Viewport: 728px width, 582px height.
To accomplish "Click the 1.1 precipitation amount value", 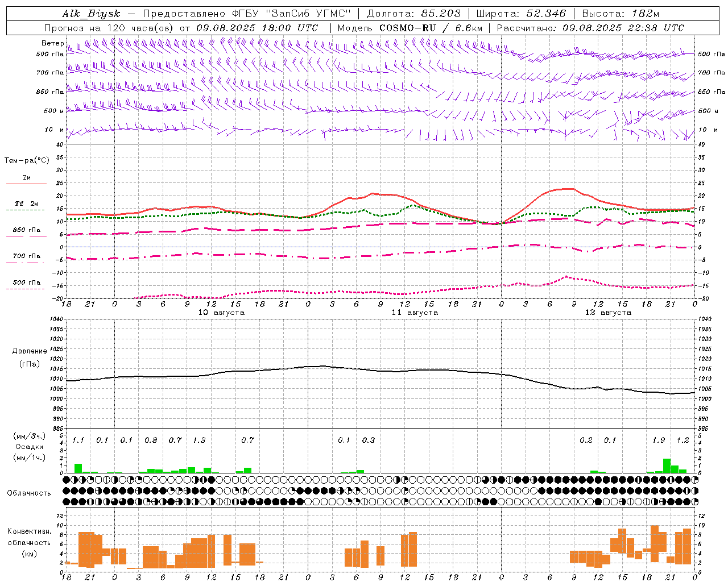I will (78, 440).
